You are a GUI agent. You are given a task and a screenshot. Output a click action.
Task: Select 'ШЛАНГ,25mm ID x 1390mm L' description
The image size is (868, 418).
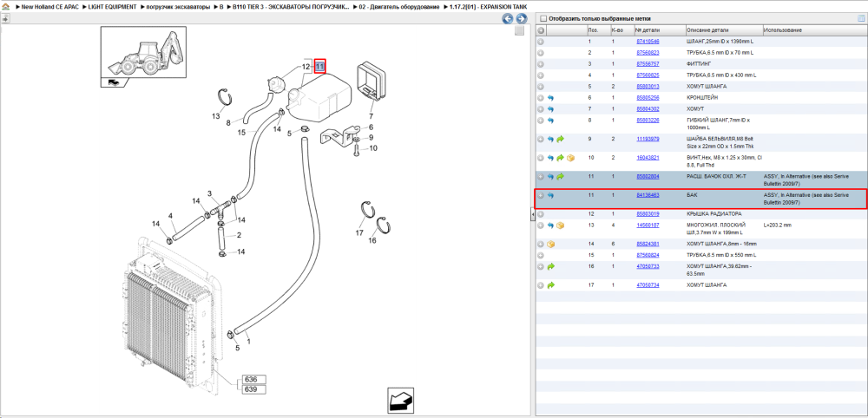pos(720,42)
